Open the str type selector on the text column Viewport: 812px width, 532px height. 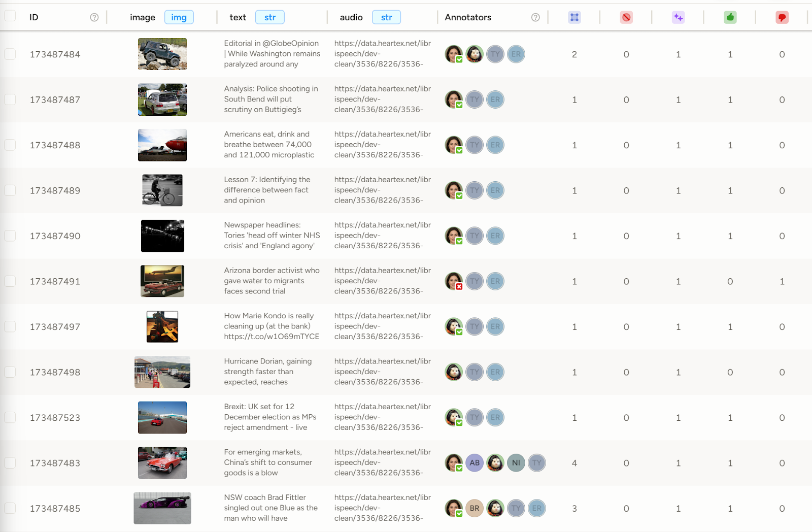pos(269,17)
